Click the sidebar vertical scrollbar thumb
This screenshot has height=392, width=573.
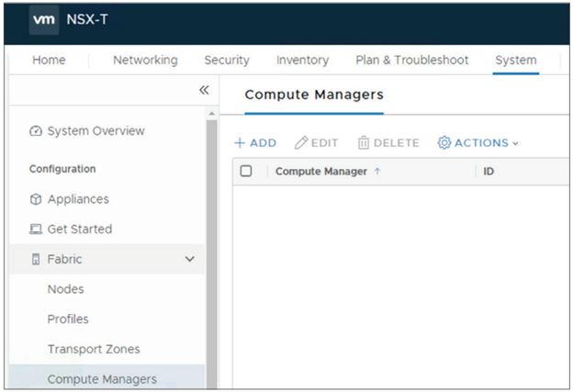pos(211,254)
